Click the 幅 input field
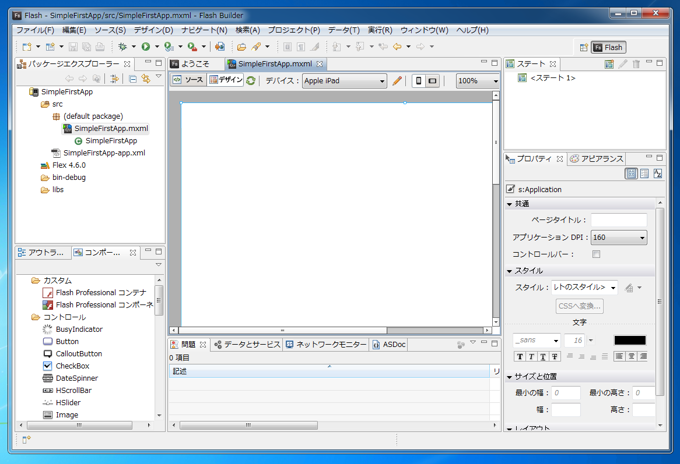 coord(566,409)
